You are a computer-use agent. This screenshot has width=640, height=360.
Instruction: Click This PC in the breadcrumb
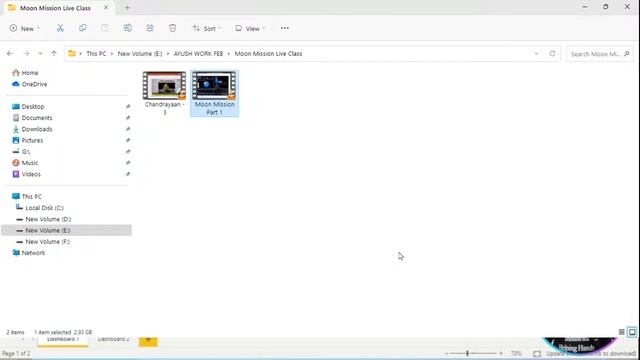pyautogui.click(x=96, y=53)
